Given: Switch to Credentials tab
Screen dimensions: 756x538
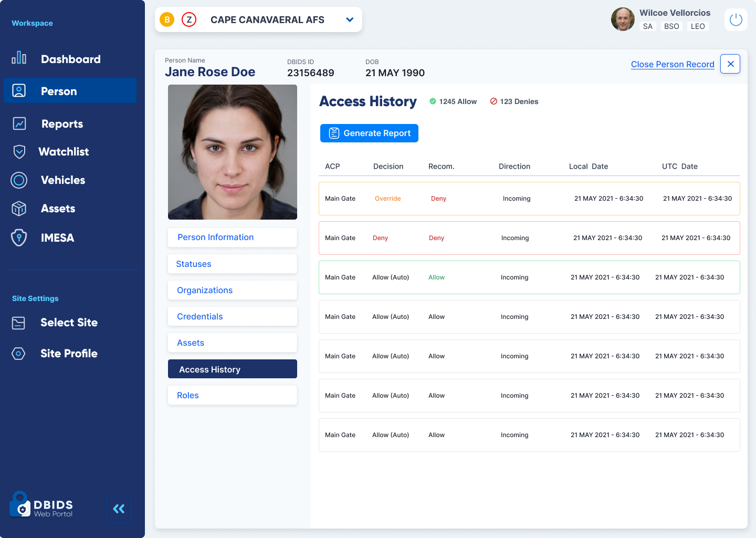Looking at the screenshot, I should pos(233,316).
